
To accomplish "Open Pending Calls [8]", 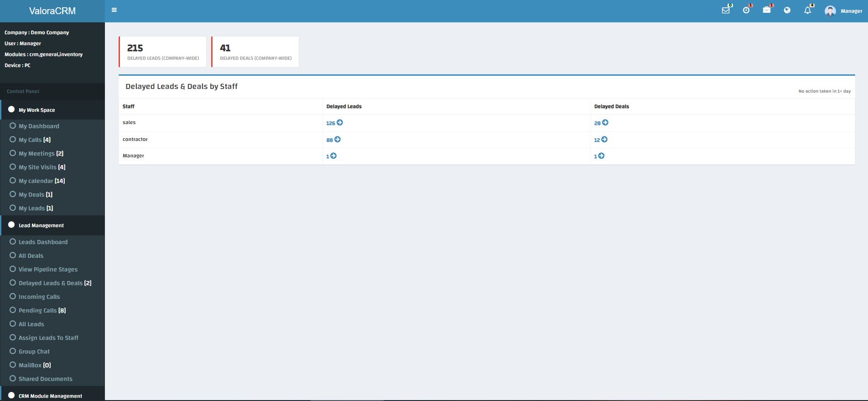I will click(42, 310).
